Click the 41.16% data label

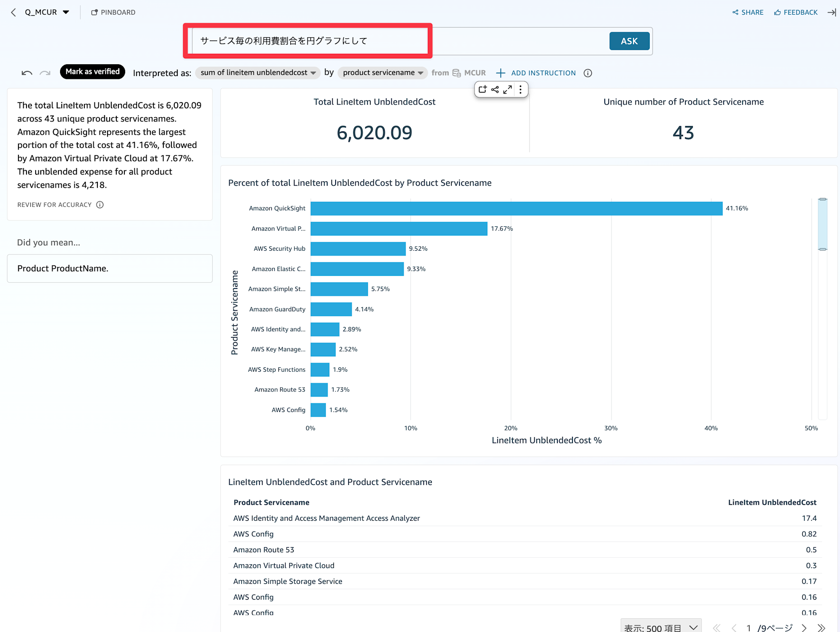click(x=737, y=208)
